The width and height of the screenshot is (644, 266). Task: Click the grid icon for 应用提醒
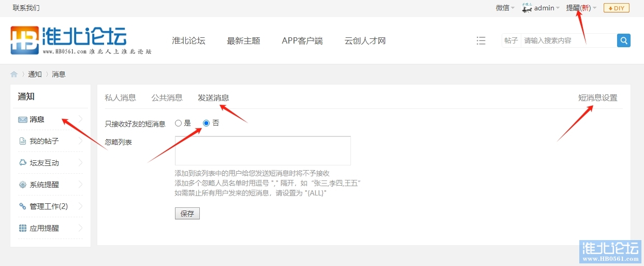point(23,228)
